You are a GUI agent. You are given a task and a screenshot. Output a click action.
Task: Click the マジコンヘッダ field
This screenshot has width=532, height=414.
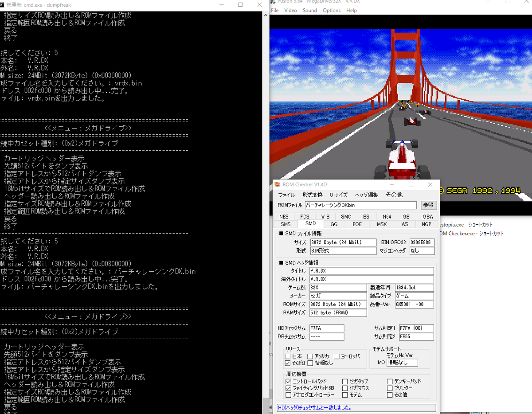422,251
